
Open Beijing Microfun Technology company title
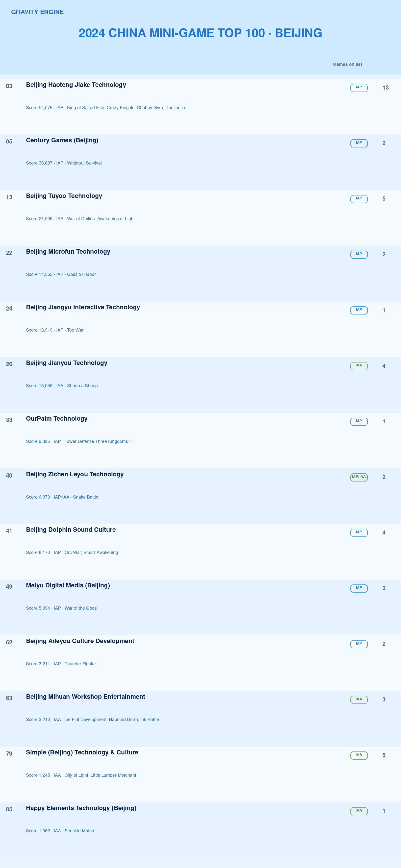point(68,252)
